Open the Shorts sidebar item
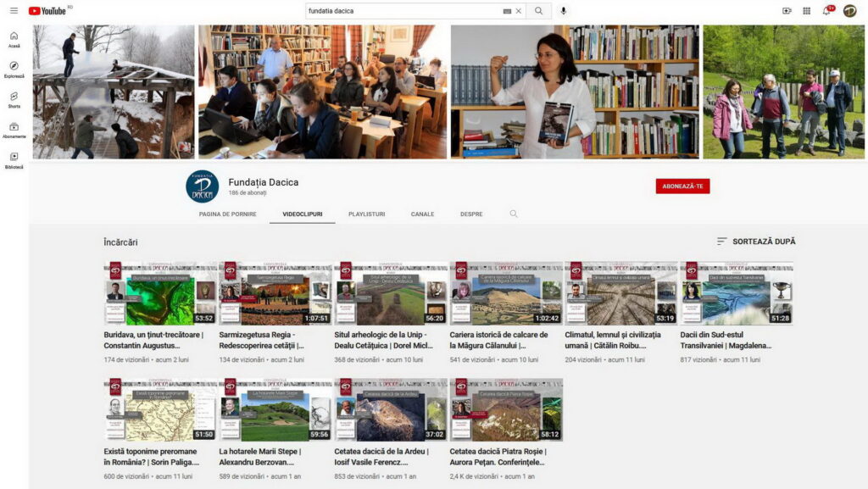Viewport: 868px width, 489px height. pos(14,100)
